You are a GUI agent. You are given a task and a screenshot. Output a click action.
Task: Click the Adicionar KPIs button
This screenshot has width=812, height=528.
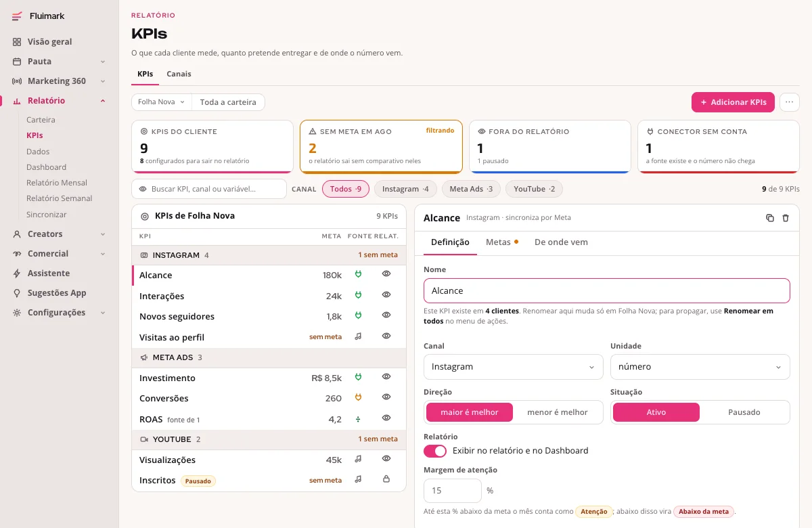click(x=733, y=102)
